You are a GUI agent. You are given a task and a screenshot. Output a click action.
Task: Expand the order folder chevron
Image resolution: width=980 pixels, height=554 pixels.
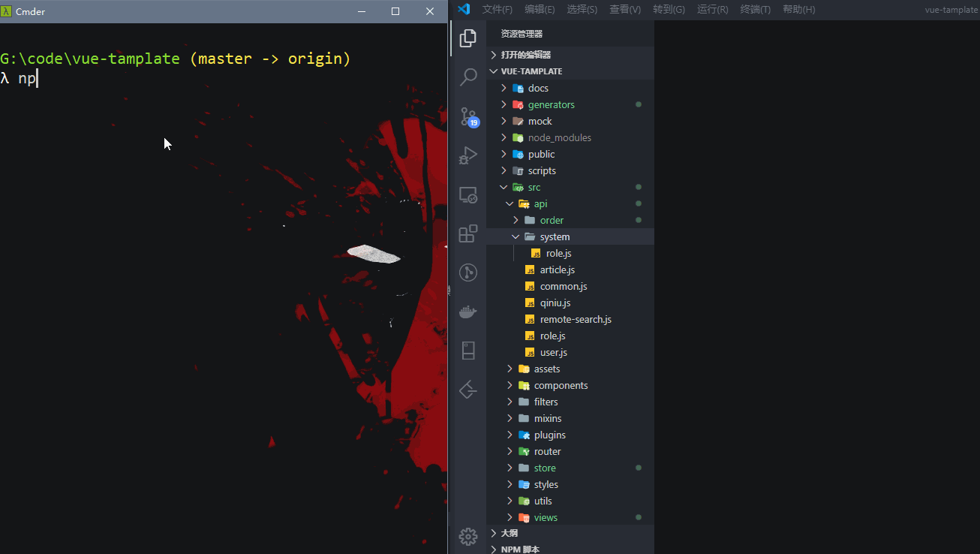(516, 221)
